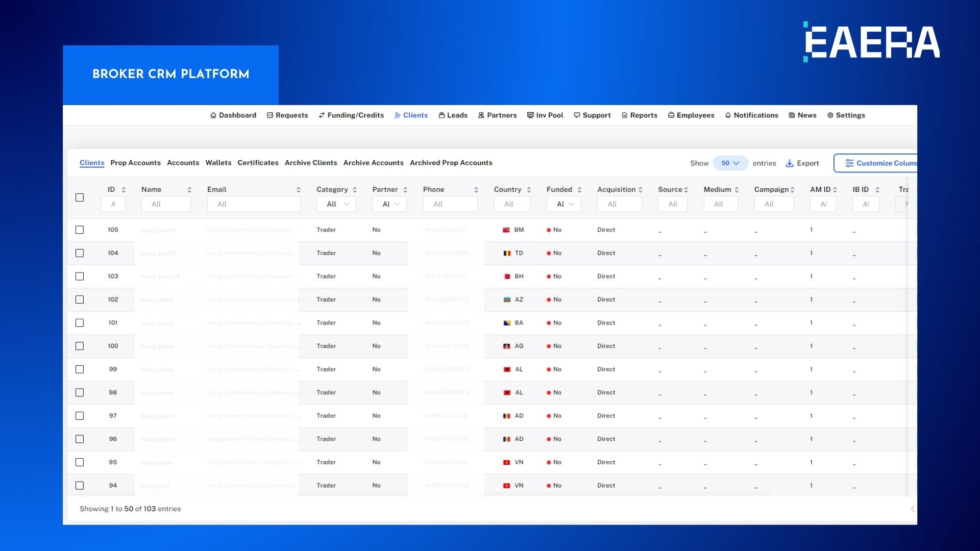This screenshot has width=980, height=551.
Task: Click the Export download icon
Action: click(790, 163)
